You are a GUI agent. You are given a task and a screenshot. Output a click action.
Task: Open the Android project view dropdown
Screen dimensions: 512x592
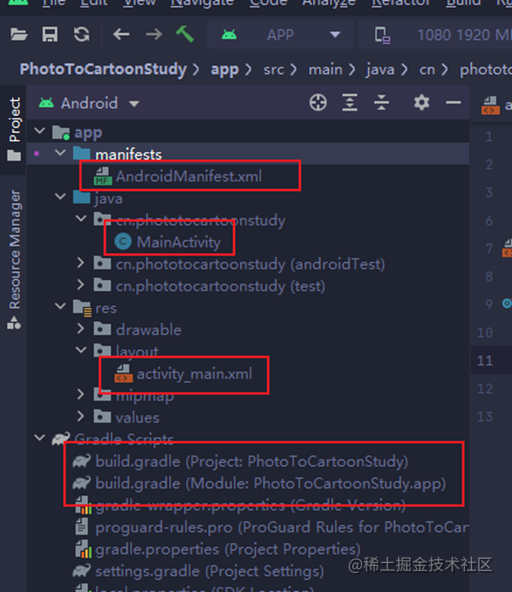[89, 103]
